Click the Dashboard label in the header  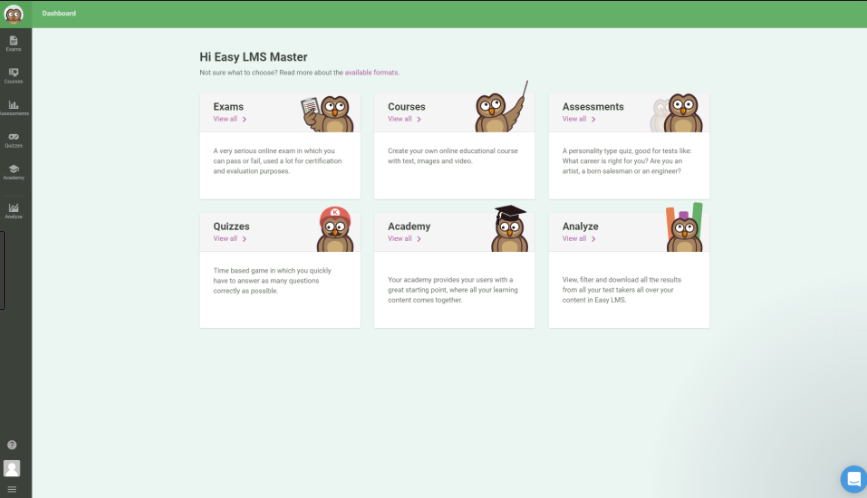tap(59, 13)
